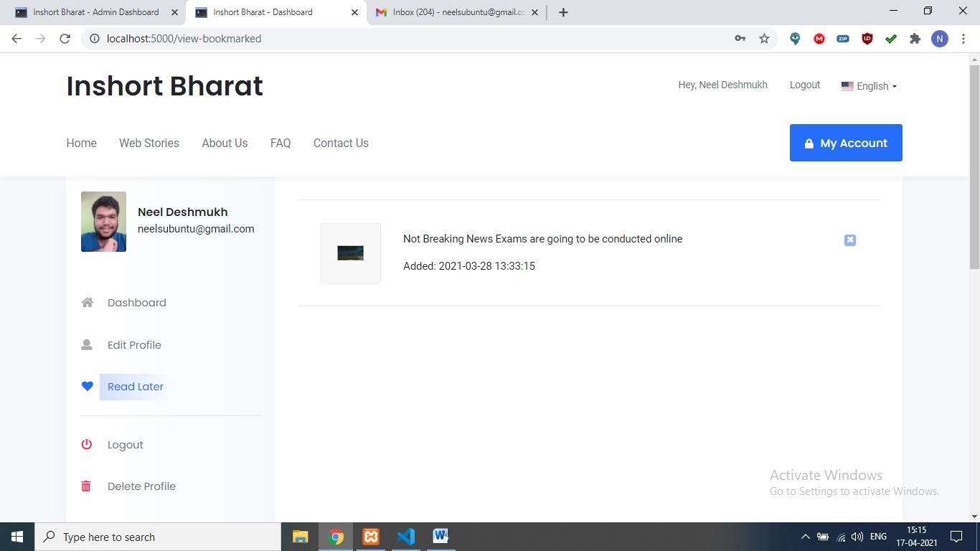Open Visual Studio Code from taskbar
980x551 pixels.
[x=406, y=537]
